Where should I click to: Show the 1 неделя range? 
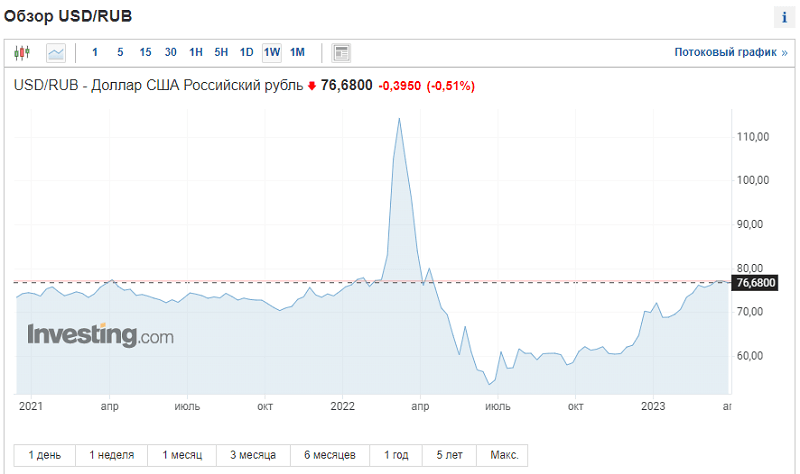click(x=112, y=455)
